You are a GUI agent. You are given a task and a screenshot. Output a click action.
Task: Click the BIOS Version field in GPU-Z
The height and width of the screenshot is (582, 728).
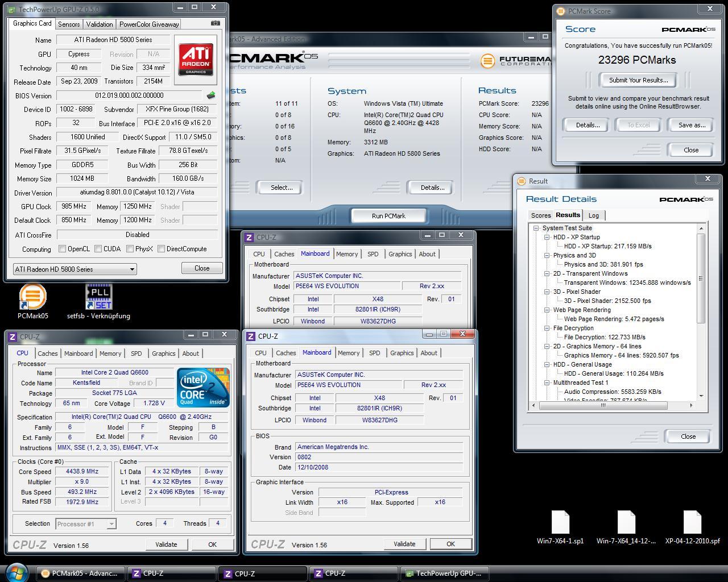(130, 95)
